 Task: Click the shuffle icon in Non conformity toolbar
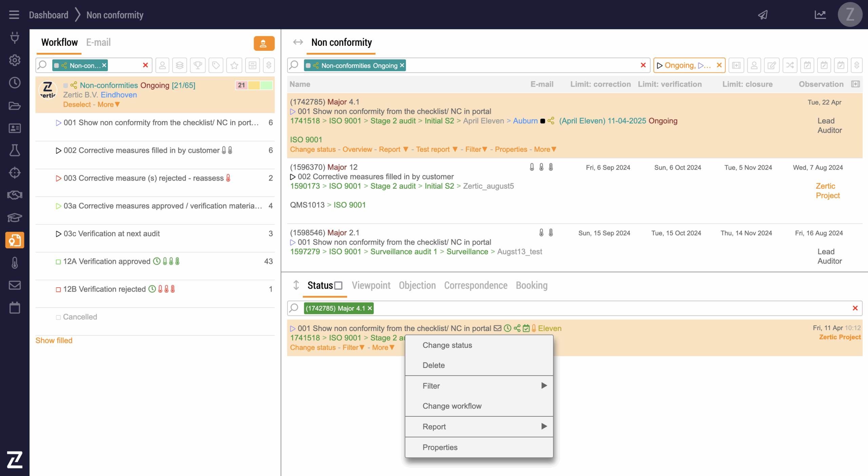(790, 65)
